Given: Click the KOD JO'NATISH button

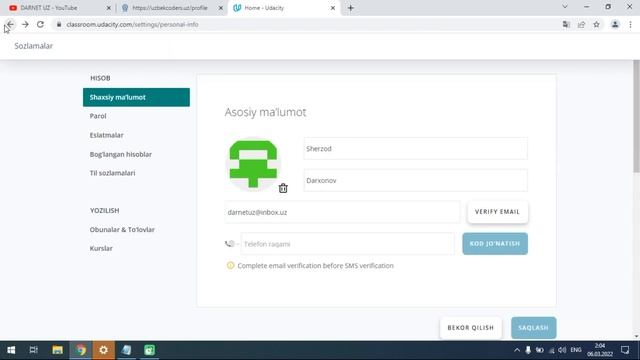Looking at the screenshot, I should coord(495,244).
